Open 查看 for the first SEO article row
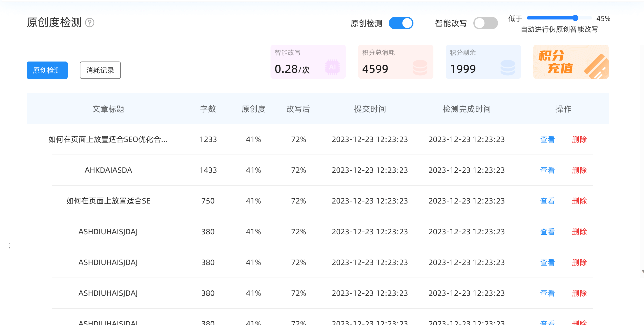The image size is (644, 325). click(547, 140)
